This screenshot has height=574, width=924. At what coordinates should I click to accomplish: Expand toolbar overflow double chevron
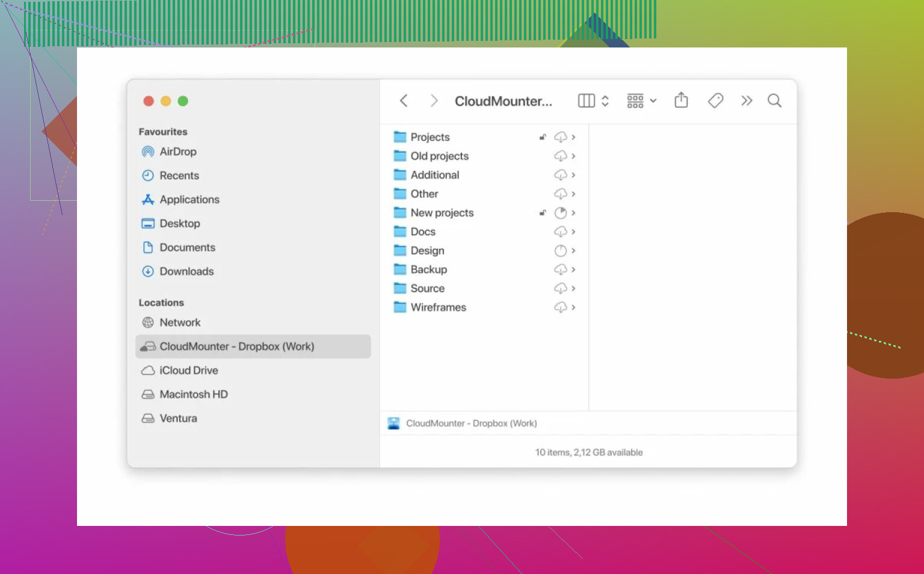click(x=747, y=101)
